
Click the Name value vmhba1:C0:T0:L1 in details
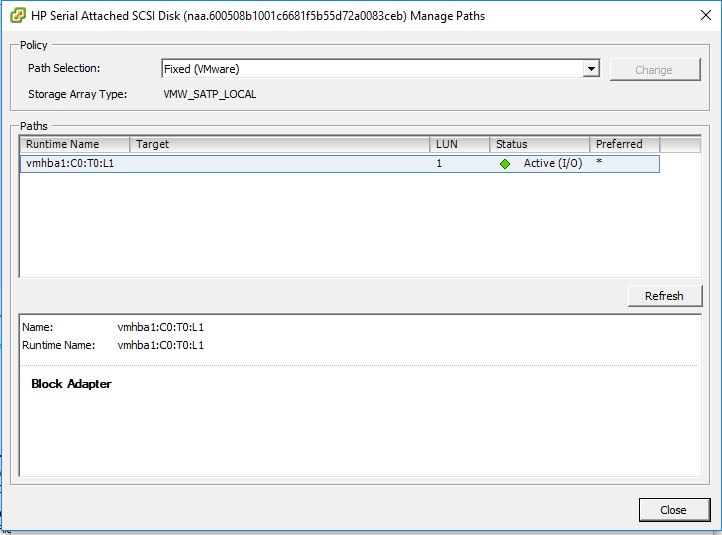pyautogui.click(x=161, y=327)
